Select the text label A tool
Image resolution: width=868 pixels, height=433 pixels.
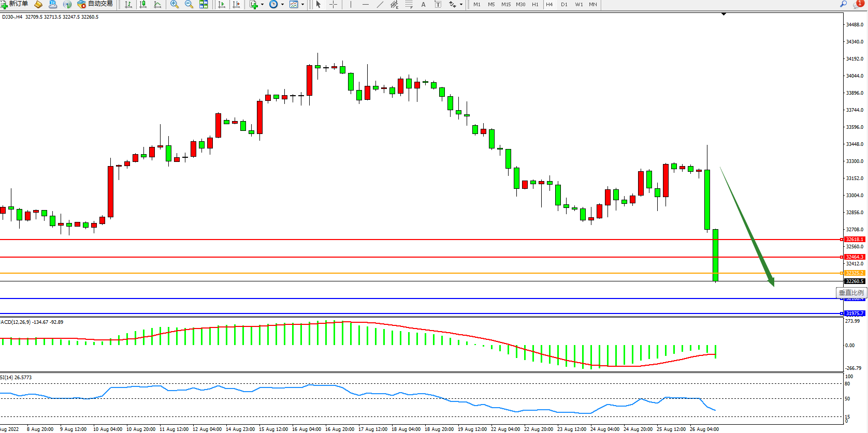[423, 4]
